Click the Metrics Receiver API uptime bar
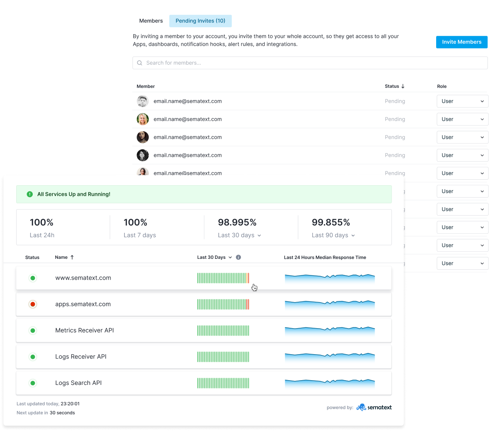Image resolution: width=504 pixels, height=431 pixels. (x=223, y=331)
